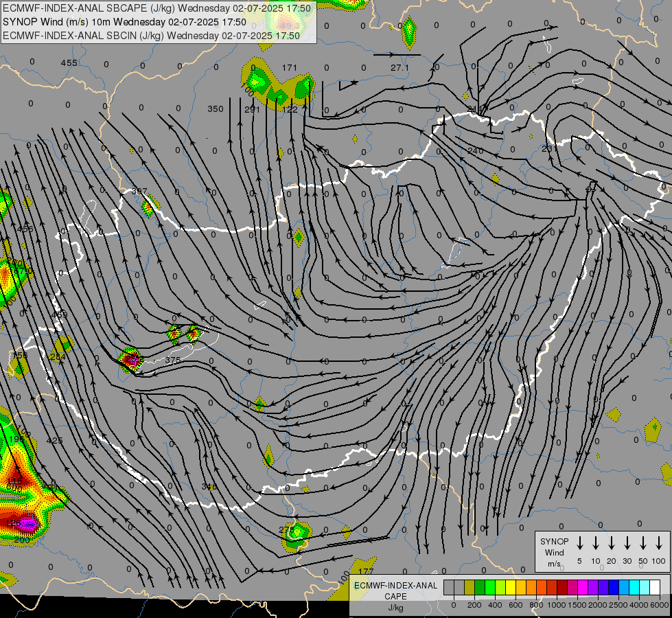Select the cyan CAPE legend swatch
Viewport: 672px width, 618px height.
click(x=635, y=587)
